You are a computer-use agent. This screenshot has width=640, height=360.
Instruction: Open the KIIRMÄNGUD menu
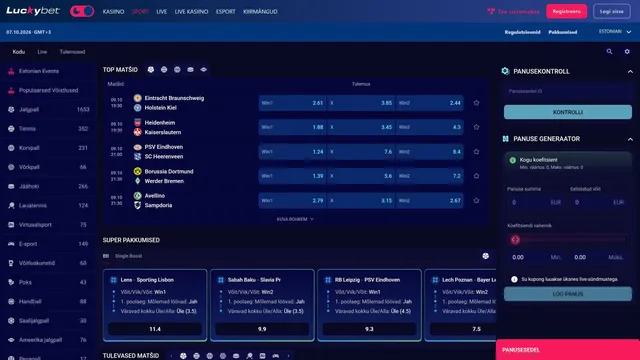tap(260, 11)
